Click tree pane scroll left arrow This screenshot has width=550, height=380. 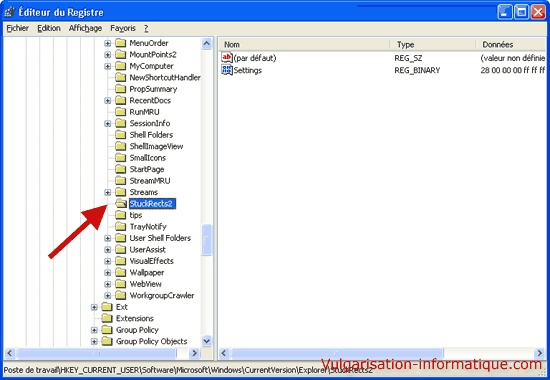pyautogui.click(x=9, y=353)
